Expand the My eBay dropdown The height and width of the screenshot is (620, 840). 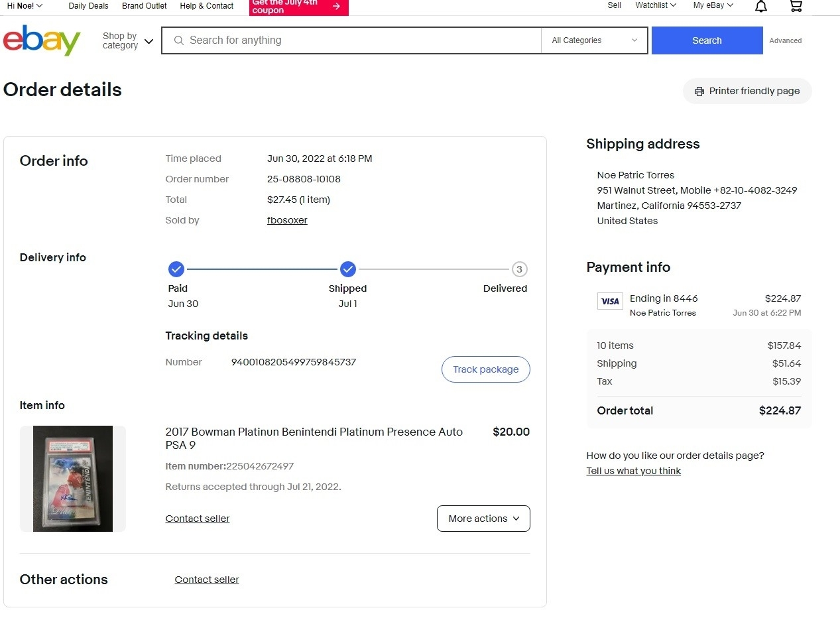click(x=713, y=5)
